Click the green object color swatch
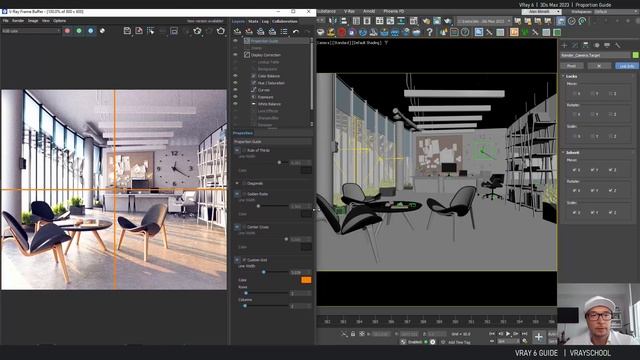640x360 pixels. [636, 55]
